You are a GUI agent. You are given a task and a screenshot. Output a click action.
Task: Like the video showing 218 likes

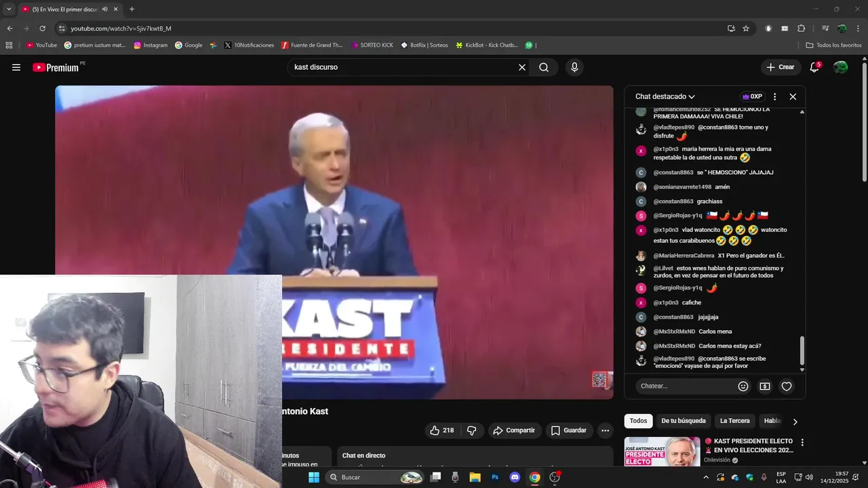click(x=441, y=430)
